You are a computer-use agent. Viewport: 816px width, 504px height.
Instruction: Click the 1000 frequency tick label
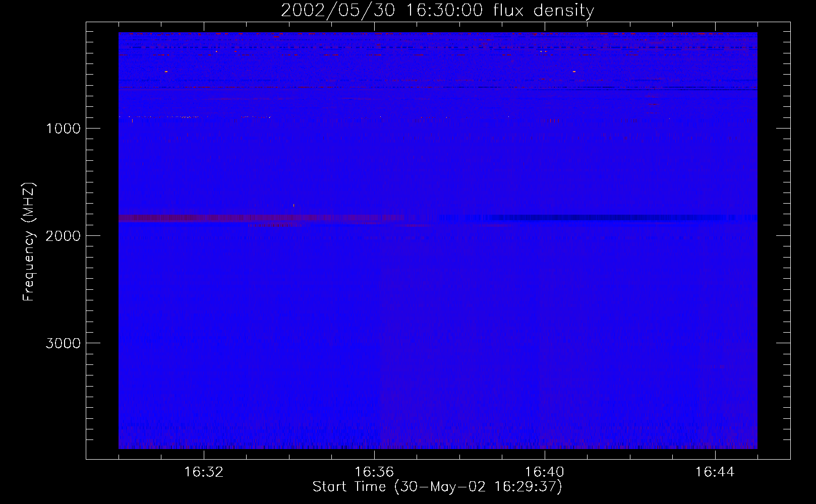[63, 129]
